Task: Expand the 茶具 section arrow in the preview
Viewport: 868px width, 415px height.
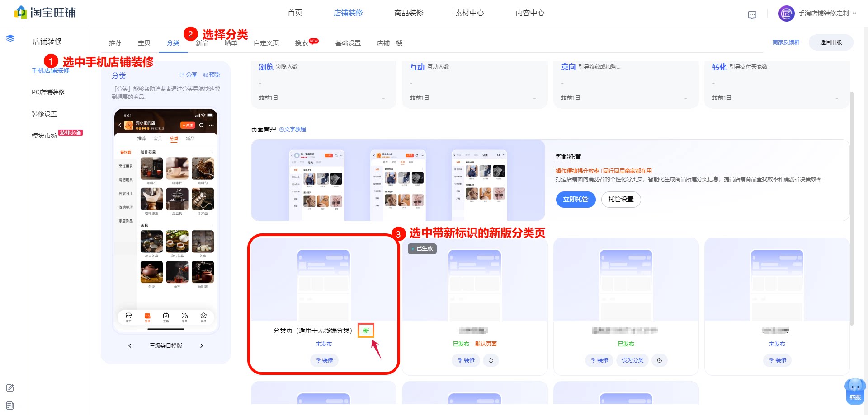Action: [212, 225]
